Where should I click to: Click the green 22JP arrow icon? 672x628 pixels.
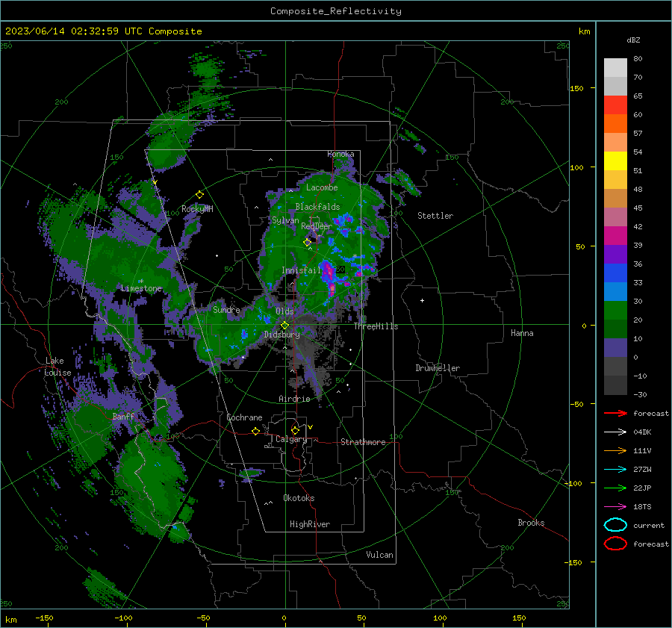615,488
